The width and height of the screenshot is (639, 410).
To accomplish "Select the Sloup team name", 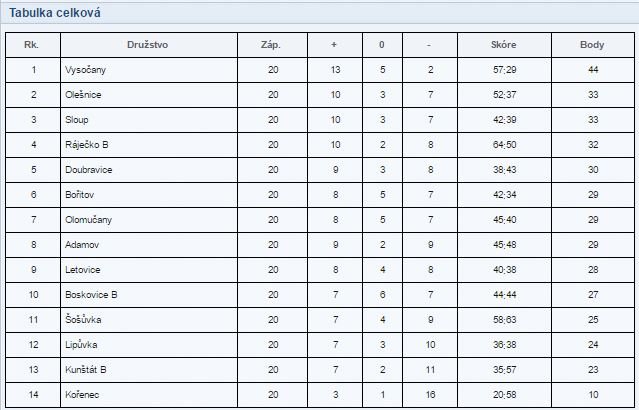I will click(77, 120).
